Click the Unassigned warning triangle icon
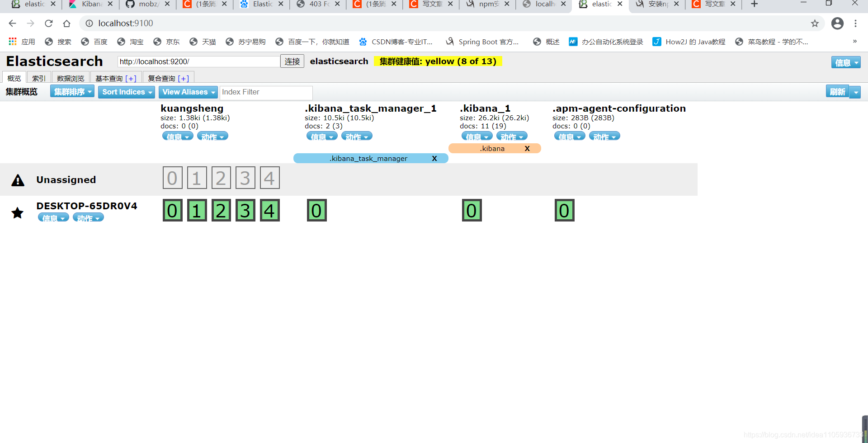The height and width of the screenshot is (443, 868). tap(18, 180)
